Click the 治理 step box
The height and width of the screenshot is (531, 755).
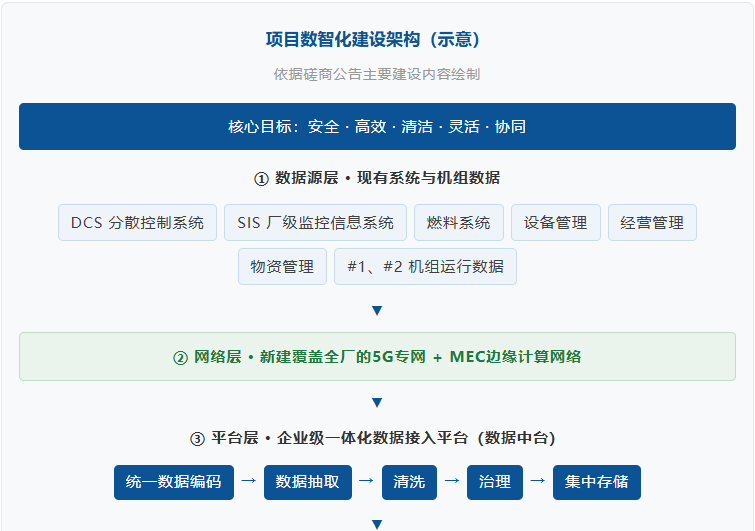pos(495,482)
